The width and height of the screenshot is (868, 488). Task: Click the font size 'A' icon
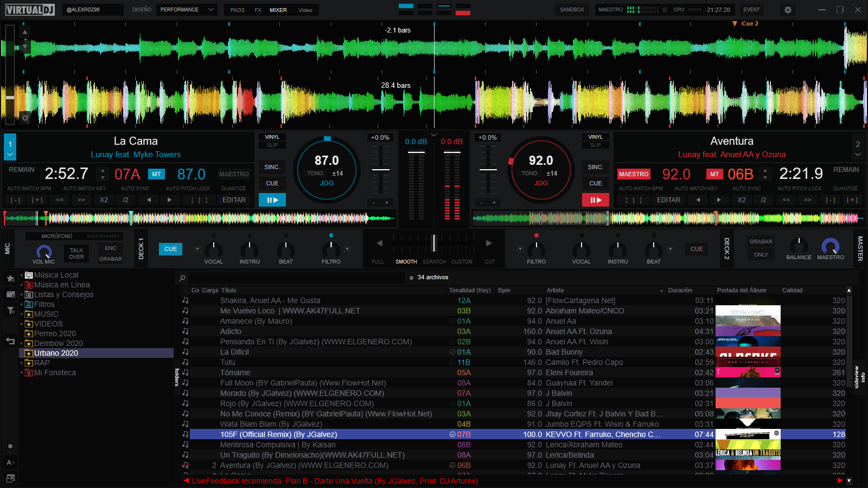tap(10, 463)
